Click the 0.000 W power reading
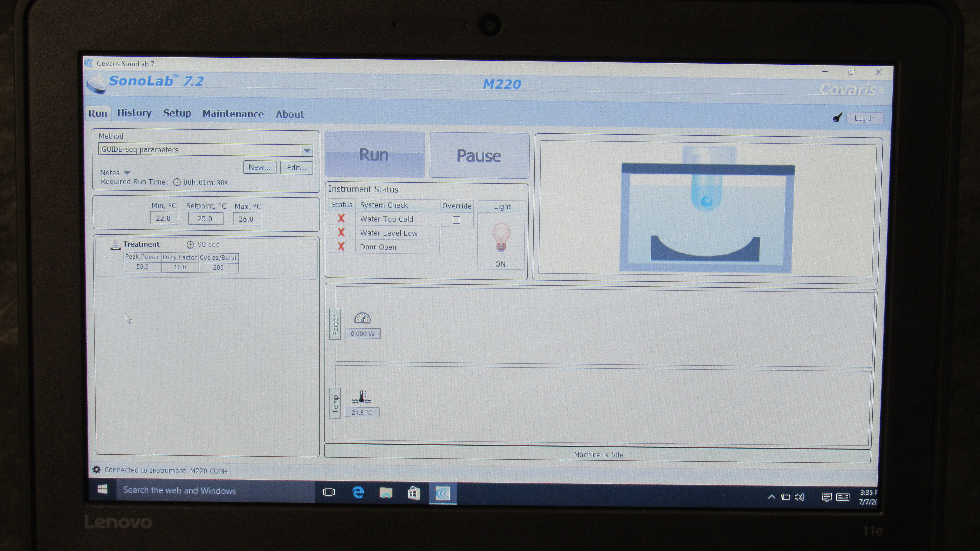 point(363,334)
